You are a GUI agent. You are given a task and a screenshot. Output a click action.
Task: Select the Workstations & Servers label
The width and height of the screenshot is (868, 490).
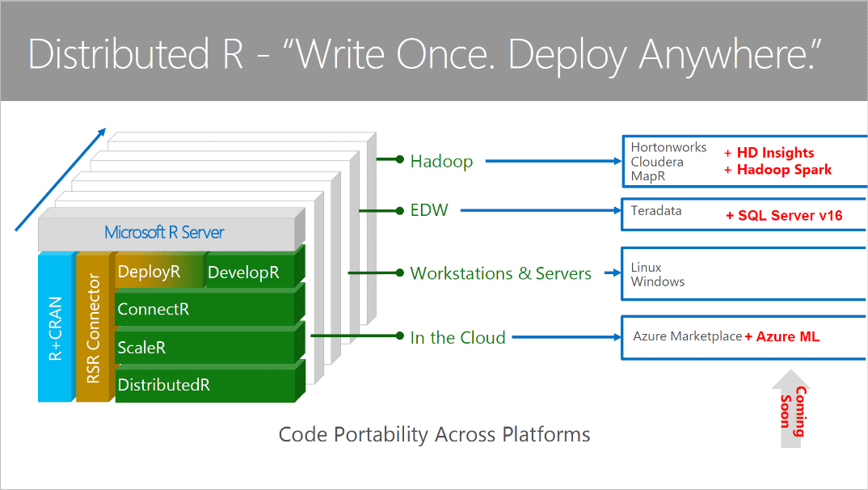point(500,273)
